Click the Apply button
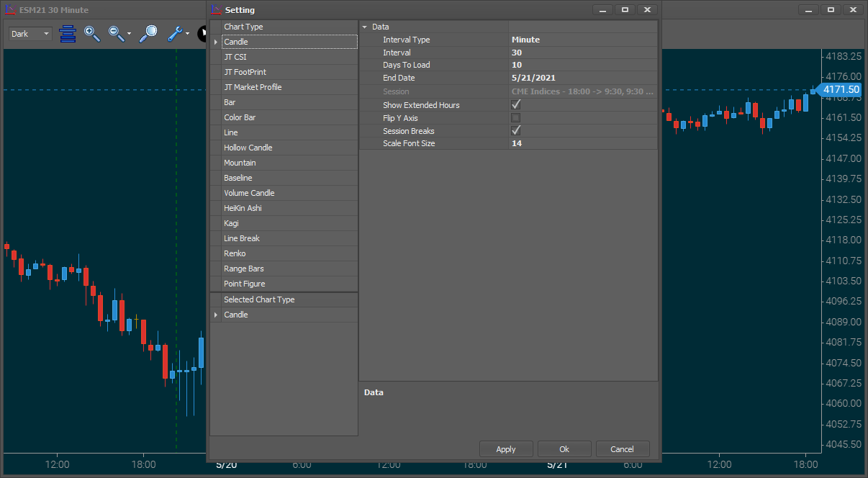Image resolution: width=868 pixels, height=478 pixels. pyautogui.click(x=506, y=449)
